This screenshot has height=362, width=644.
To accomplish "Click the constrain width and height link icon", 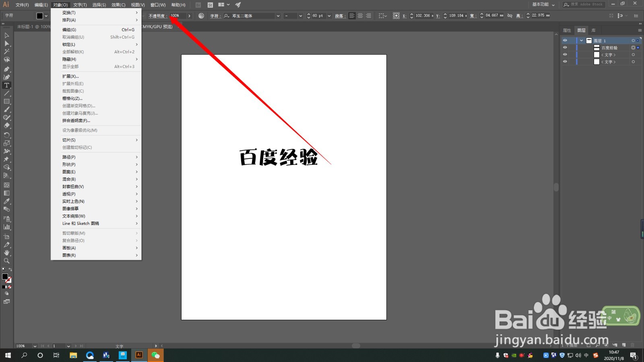I will click(x=510, y=16).
